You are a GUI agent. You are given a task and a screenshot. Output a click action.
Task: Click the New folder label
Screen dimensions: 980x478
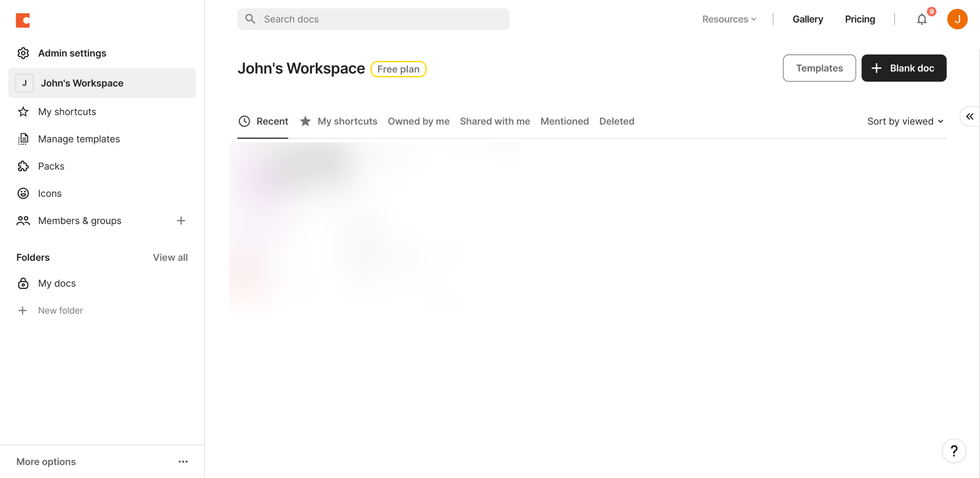[x=60, y=310]
